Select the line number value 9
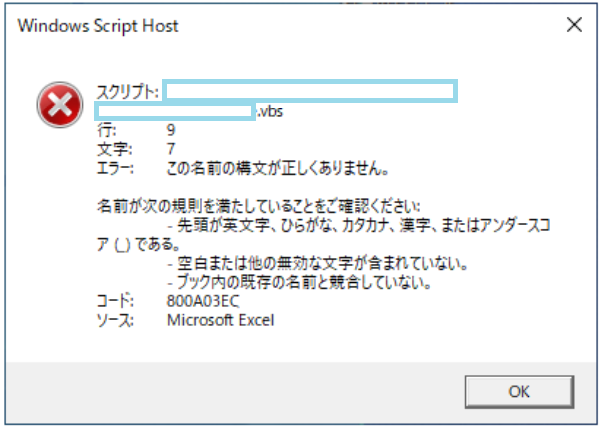Viewport: 601px width, 431px height. point(171,130)
